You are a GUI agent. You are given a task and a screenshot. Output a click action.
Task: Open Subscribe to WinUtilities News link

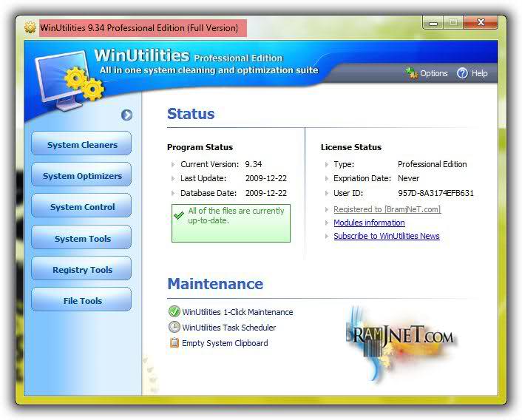(387, 236)
